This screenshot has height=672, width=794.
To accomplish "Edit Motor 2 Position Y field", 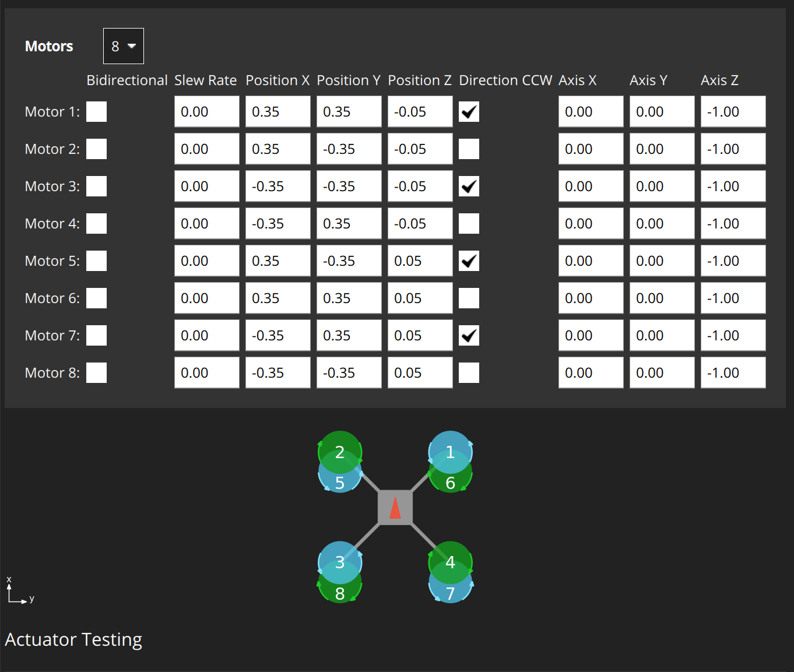I will point(349,149).
